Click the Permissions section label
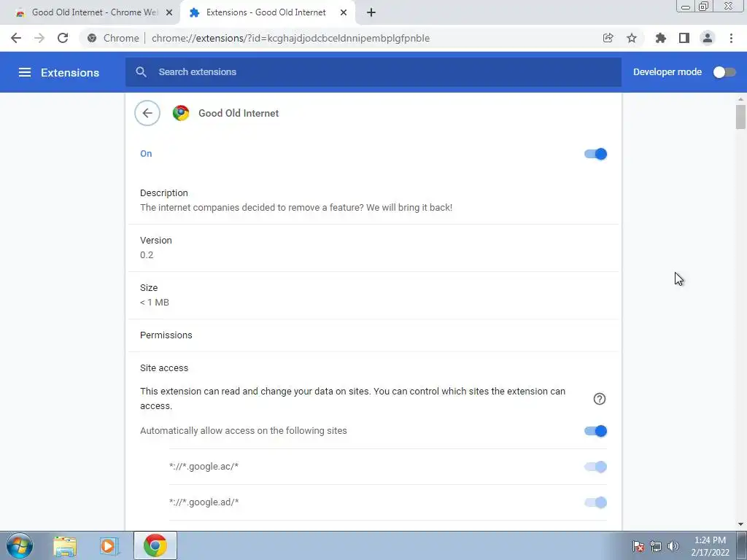 tap(166, 335)
